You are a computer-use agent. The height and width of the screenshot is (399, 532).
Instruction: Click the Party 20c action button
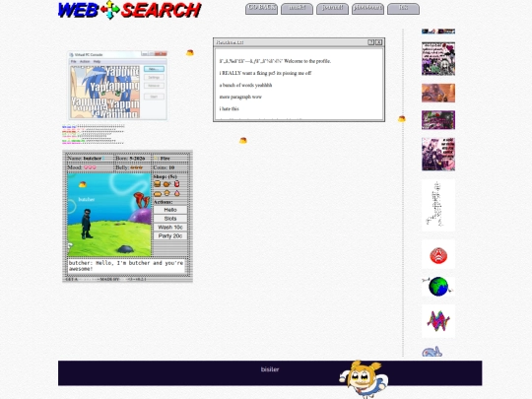(170, 235)
